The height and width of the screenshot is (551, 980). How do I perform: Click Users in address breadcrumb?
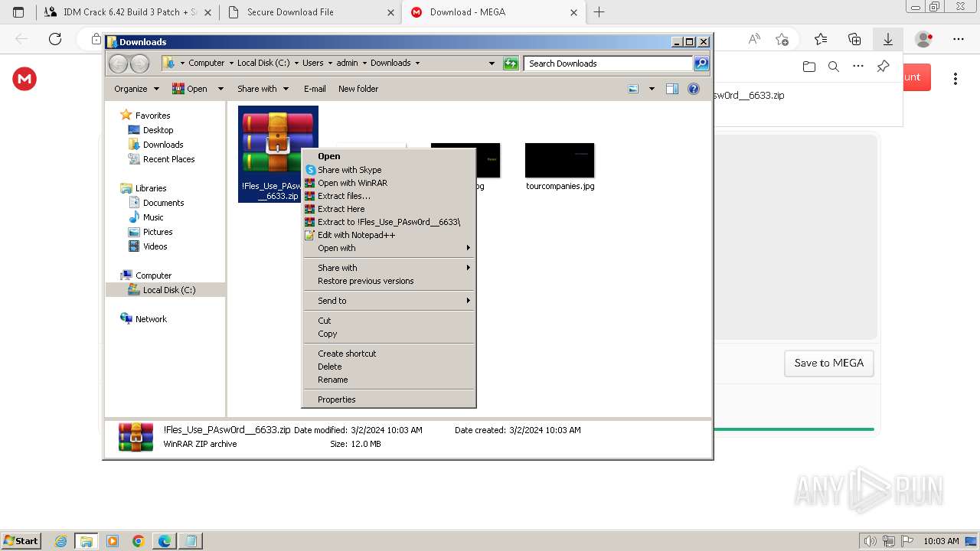[x=313, y=64]
